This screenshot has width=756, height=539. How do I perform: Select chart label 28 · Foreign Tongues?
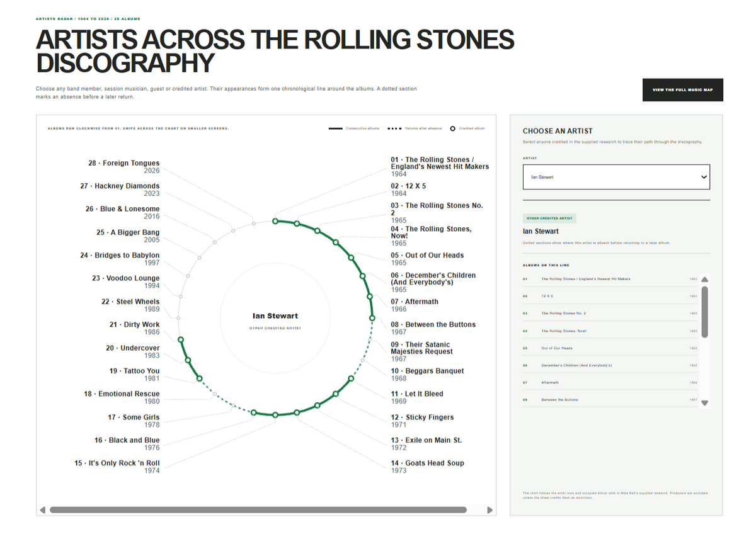(124, 166)
